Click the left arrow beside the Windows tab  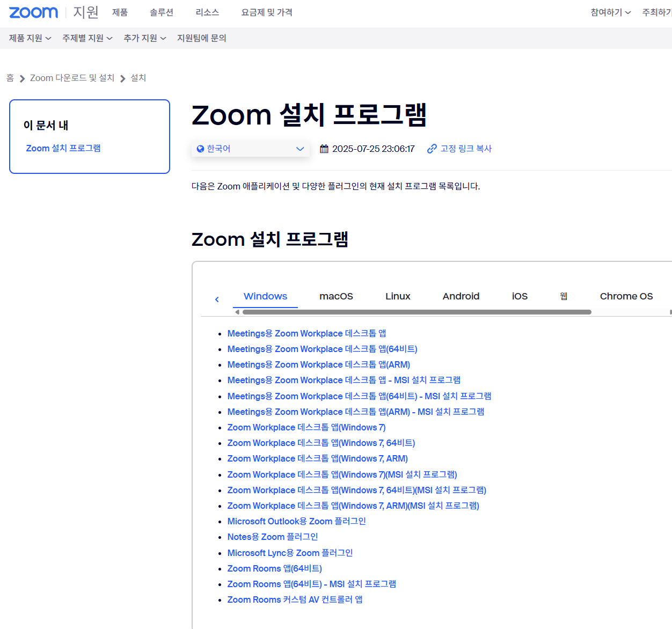pos(217,299)
